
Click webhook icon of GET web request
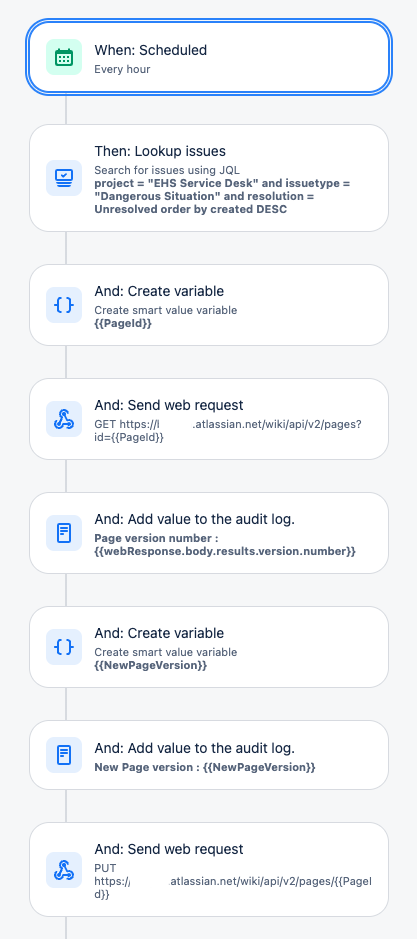tap(64, 419)
